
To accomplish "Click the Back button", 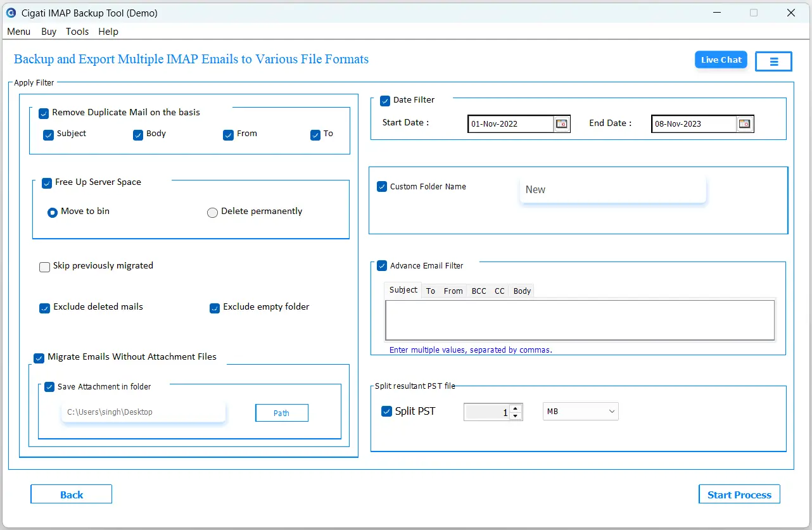I will click(72, 495).
